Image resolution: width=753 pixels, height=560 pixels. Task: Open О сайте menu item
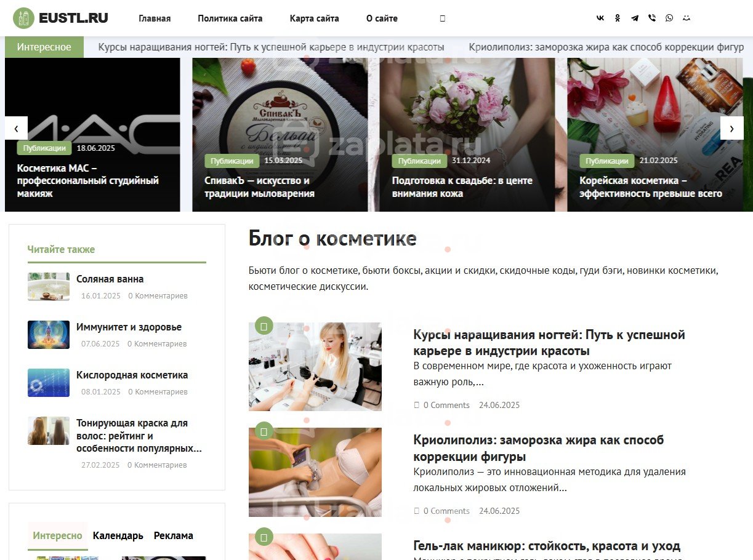(x=382, y=18)
